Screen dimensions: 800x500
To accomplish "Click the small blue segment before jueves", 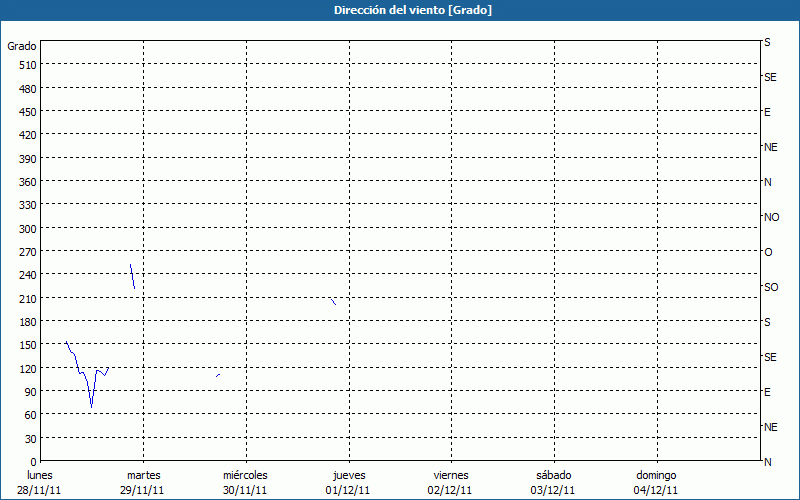I will 333,302.
